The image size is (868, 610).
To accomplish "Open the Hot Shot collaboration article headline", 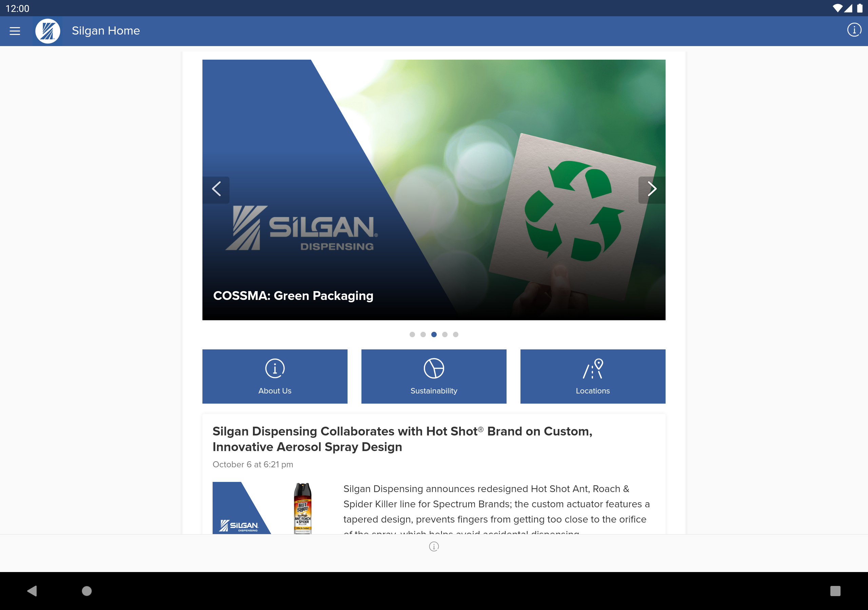I will click(402, 439).
